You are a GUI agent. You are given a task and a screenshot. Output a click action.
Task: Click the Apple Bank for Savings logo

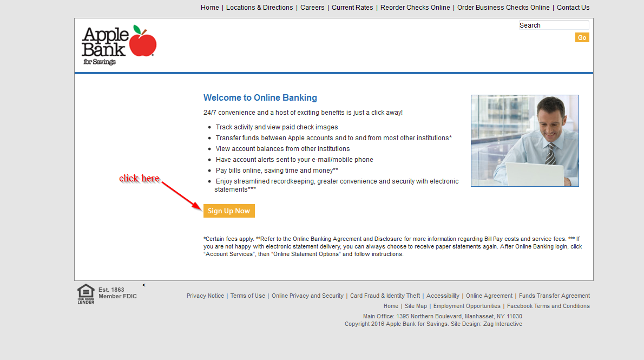pos(119,45)
